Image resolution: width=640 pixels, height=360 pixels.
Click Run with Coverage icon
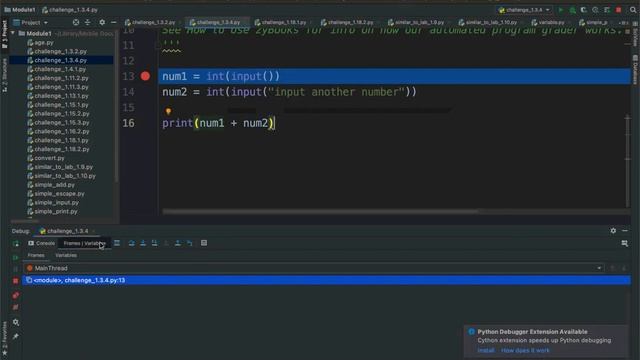point(584,10)
